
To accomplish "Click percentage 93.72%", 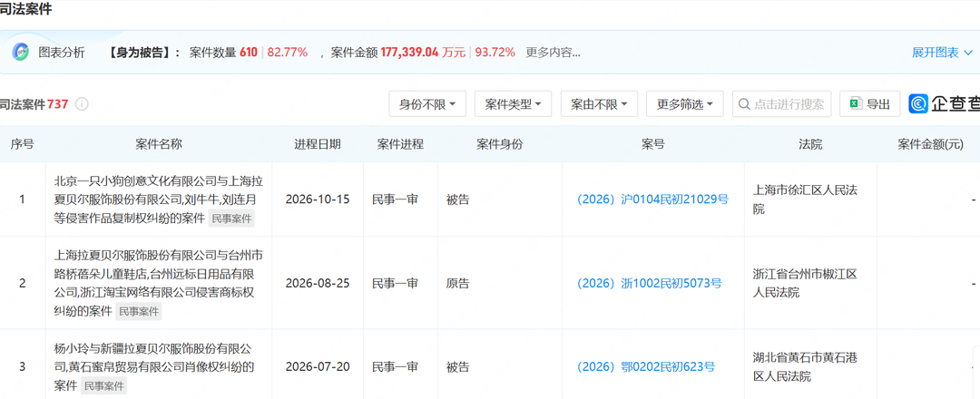I will tap(495, 53).
